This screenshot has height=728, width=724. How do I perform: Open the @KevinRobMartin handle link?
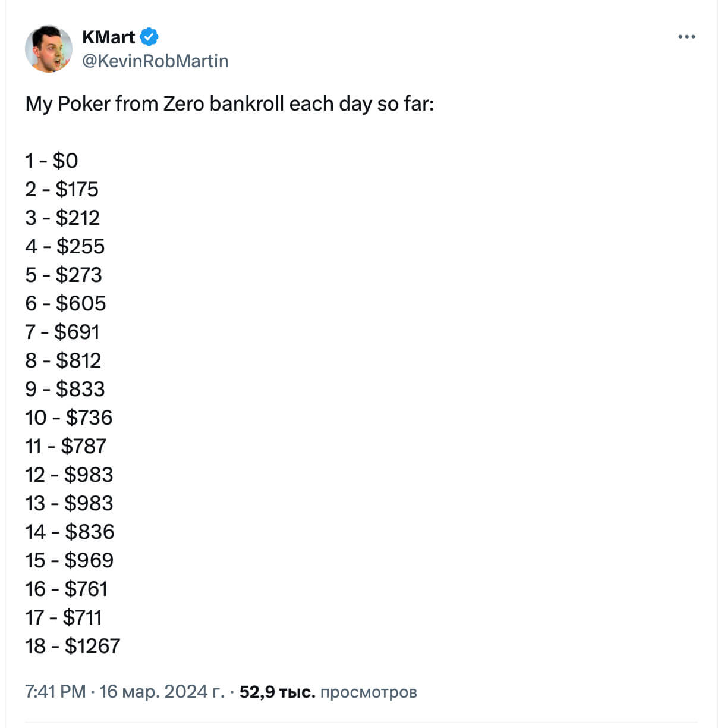pos(155,61)
